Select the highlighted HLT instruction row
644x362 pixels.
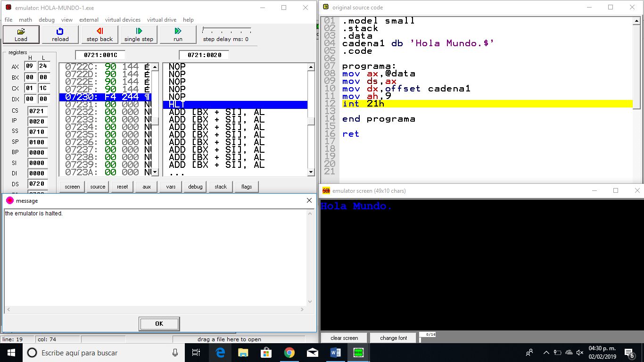(235, 105)
